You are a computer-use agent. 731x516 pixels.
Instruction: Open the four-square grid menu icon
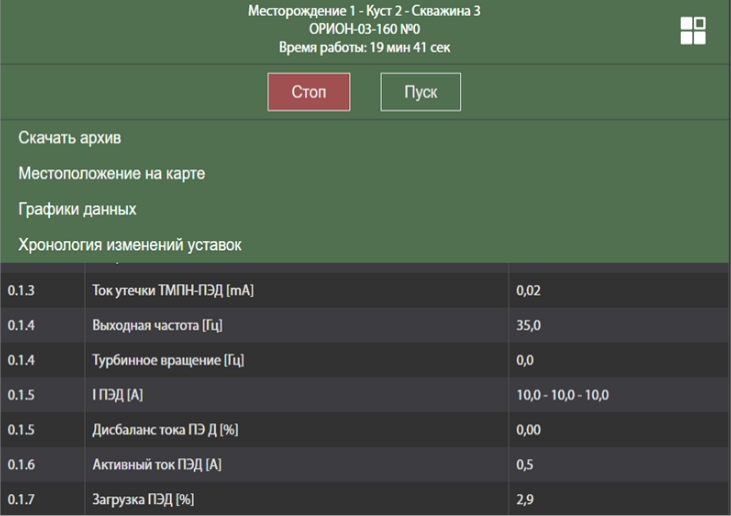[x=692, y=30]
